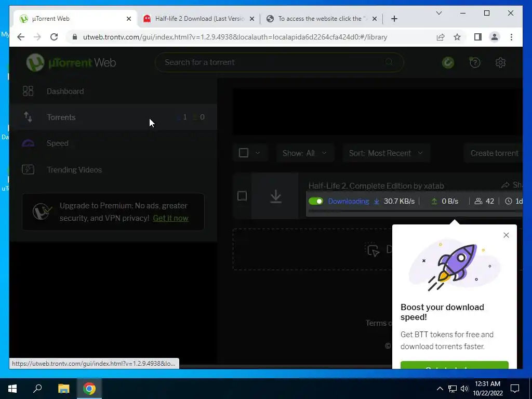Open File Explorer from taskbar
This screenshot has width=532, height=399.
point(63,389)
